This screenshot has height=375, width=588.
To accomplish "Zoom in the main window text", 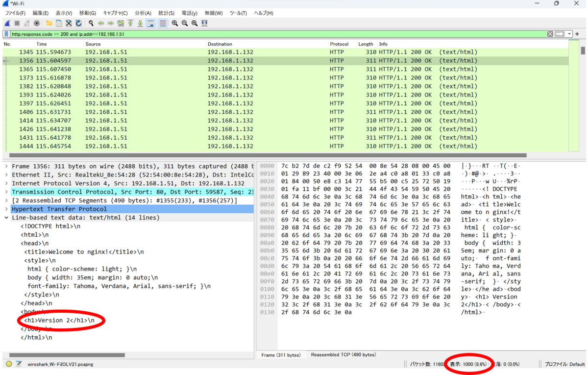I will tap(174, 23).
